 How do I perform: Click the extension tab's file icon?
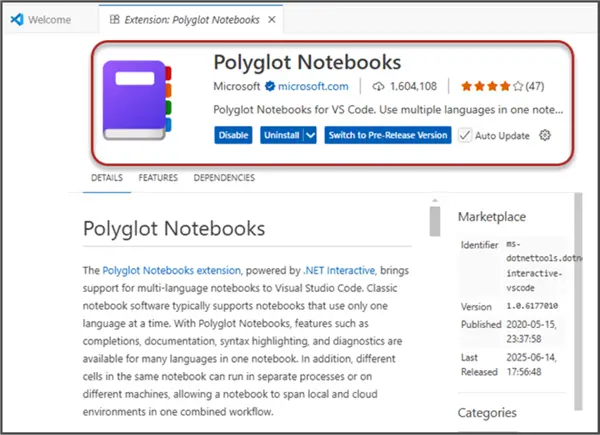[x=117, y=19]
